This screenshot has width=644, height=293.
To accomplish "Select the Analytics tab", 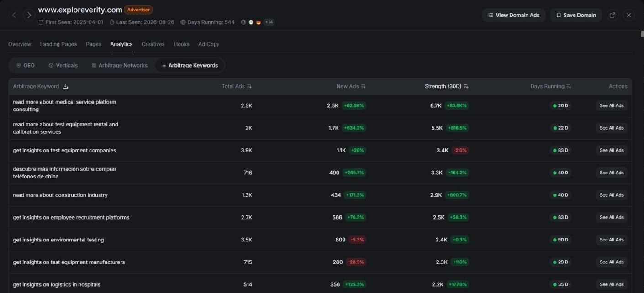I will tap(121, 44).
